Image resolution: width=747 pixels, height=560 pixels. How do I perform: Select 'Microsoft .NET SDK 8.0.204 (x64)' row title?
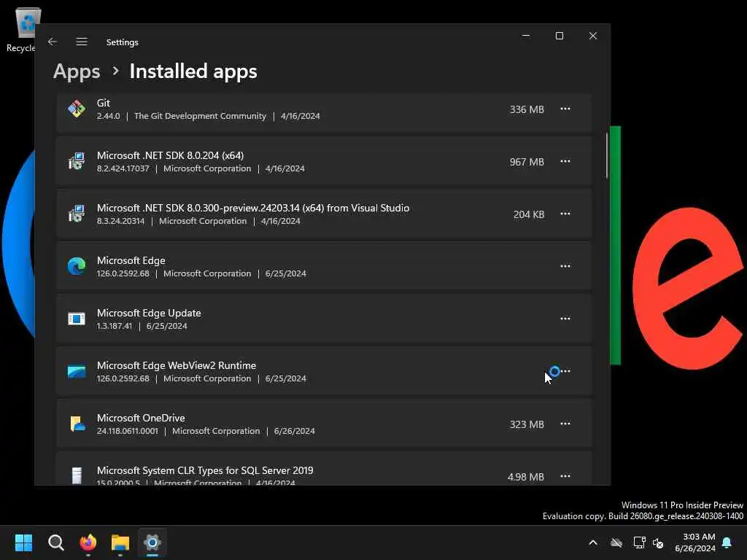point(170,155)
